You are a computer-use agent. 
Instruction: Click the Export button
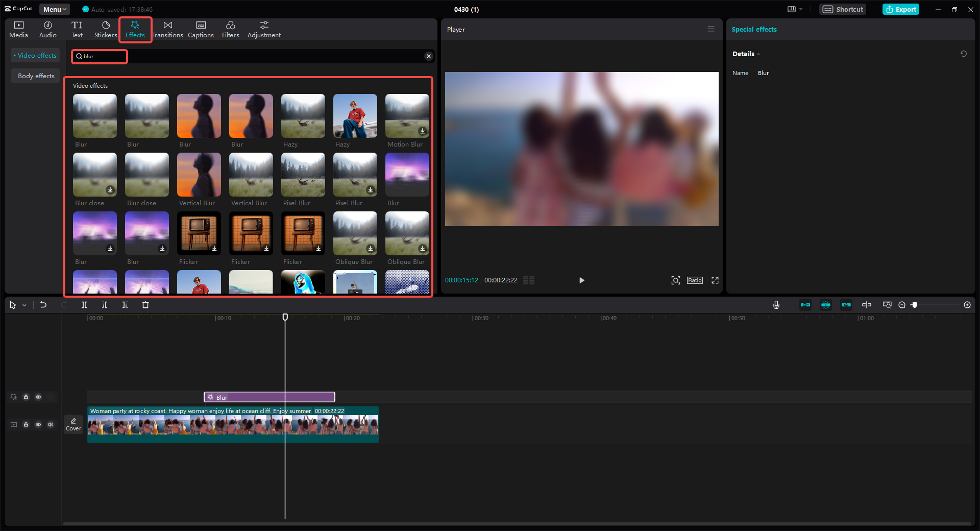coord(900,9)
